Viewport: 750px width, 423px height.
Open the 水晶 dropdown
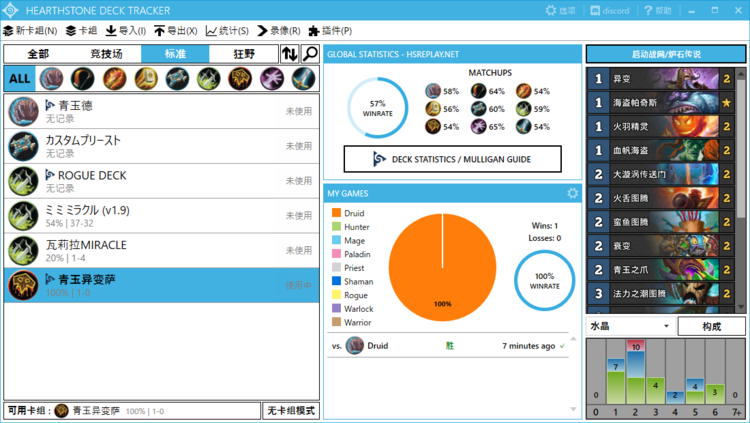click(x=631, y=326)
